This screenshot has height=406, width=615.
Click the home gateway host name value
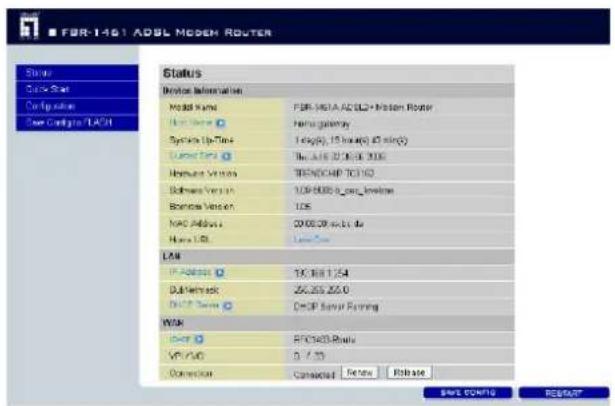[x=322, y=124]
